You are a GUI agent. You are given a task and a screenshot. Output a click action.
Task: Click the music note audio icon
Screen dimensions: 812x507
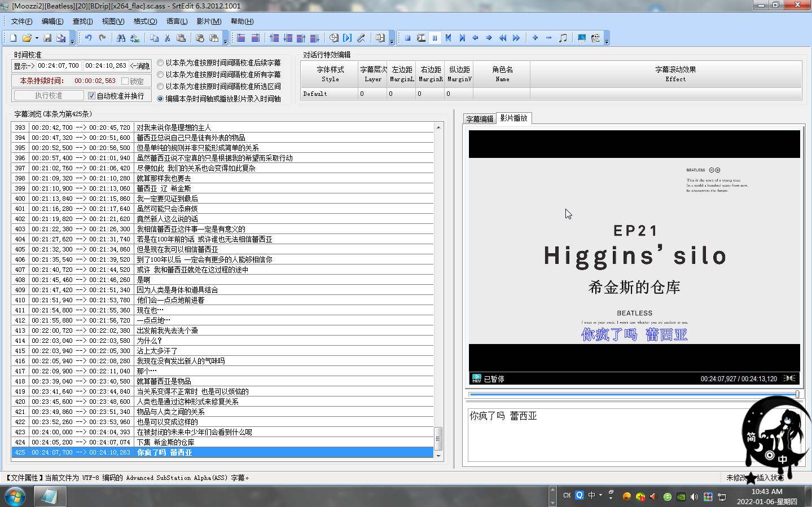563,38
